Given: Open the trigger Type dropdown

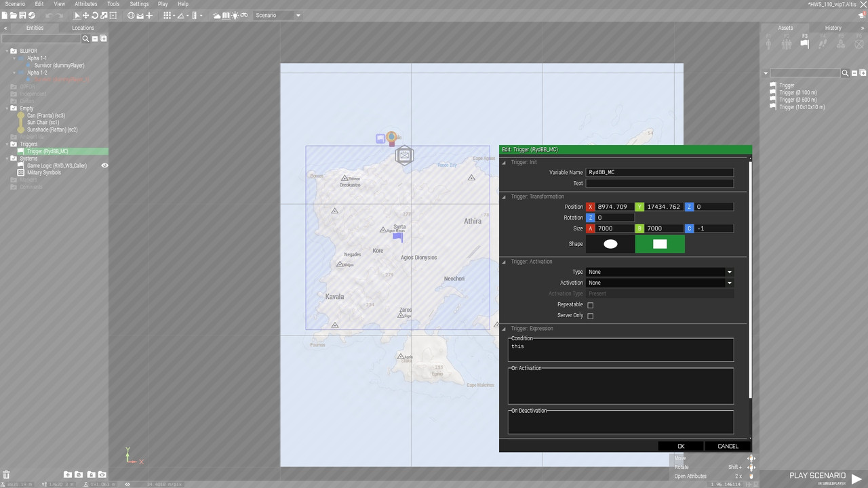Looking at the screenshot, I should point(660,272).
